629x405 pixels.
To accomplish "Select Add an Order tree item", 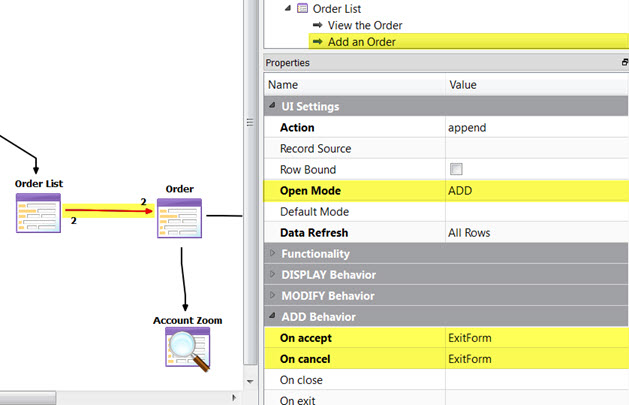I will click(x=362, y=42).
